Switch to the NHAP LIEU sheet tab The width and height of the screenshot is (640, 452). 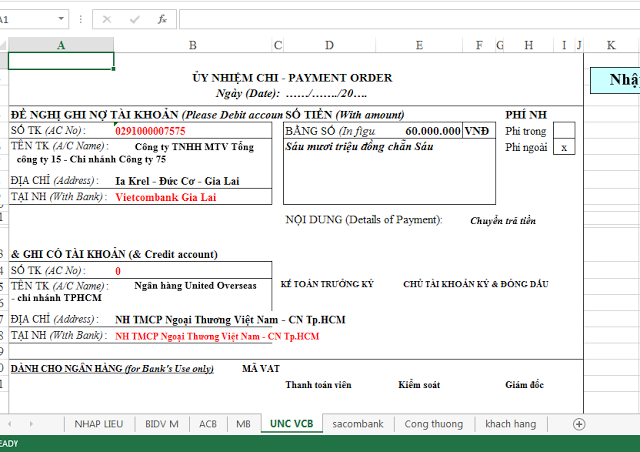(97, 424)
